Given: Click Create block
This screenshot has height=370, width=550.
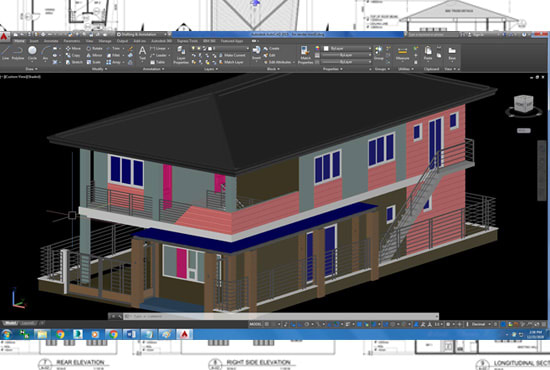Looking at the screenshot, I should [271, 48].
